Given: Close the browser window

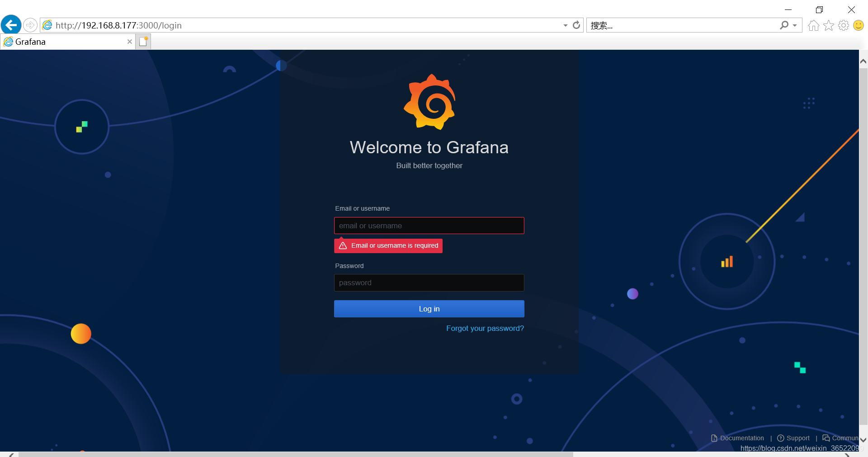Looking at the screenshot, I should coord(851,9).
